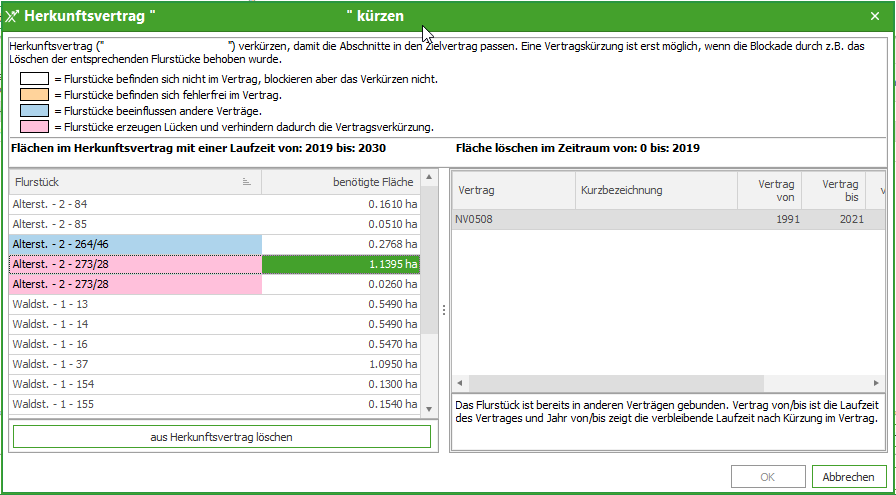
Task: Click the contract table's scroll-left arrow
Action: (x=461, y=383)
